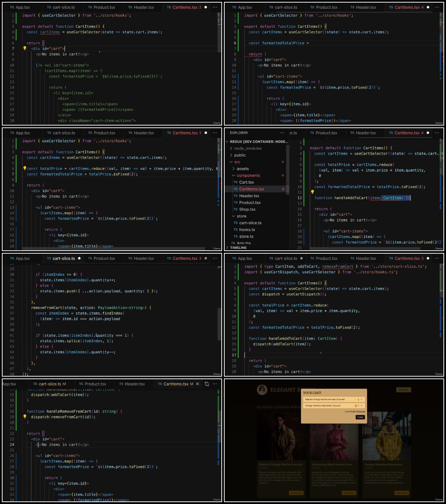Open more actions next to the compare changes icon

pyautogui.click(x=215, y=384)
